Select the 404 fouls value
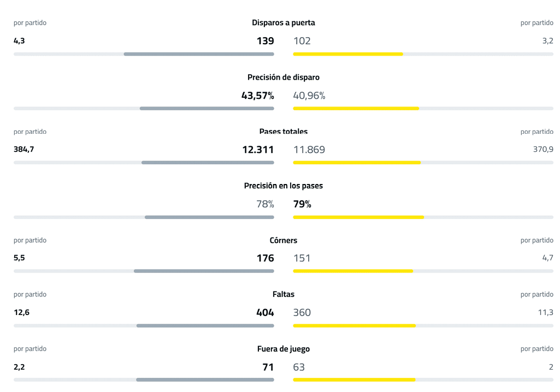 click(265, 312)
